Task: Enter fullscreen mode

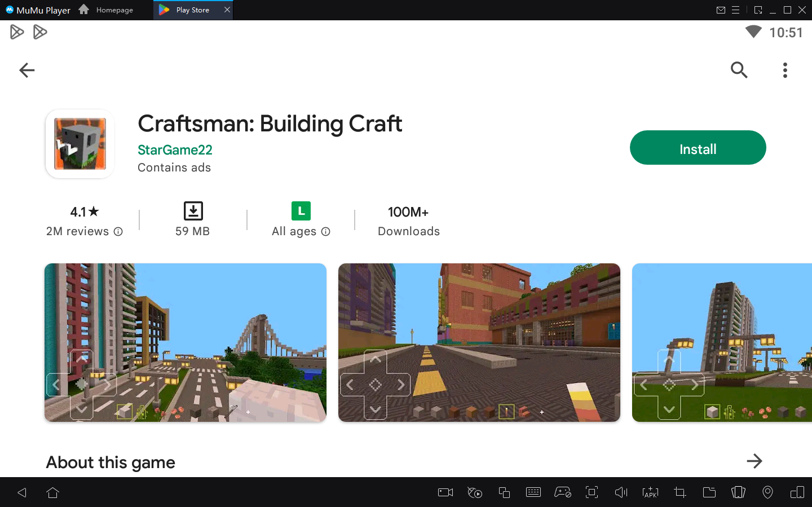Action: (x=592, y=492)
